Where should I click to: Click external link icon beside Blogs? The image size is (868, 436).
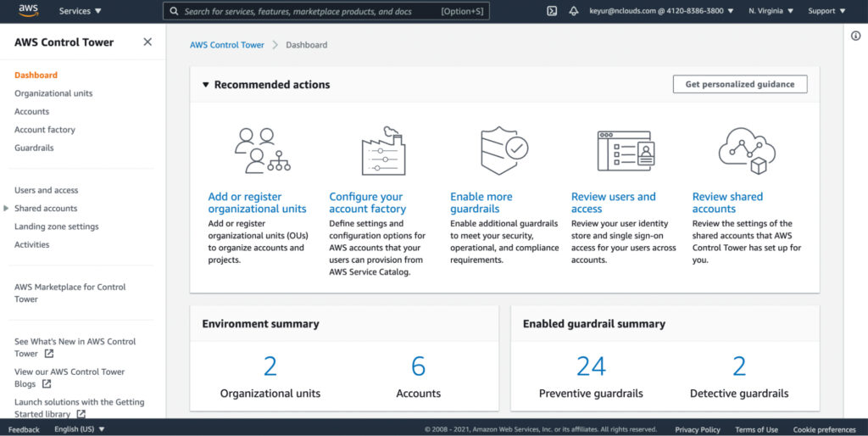[x=47, y=383]
